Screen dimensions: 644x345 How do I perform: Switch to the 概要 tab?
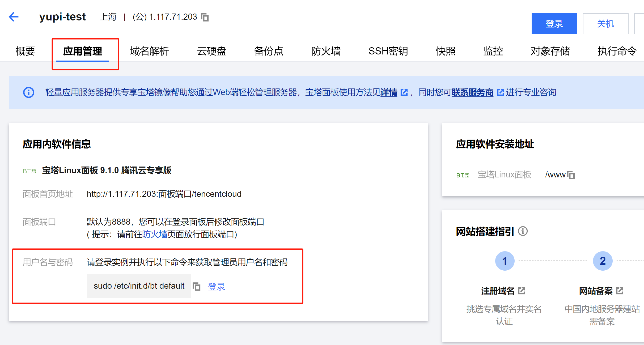coord(25,51)
